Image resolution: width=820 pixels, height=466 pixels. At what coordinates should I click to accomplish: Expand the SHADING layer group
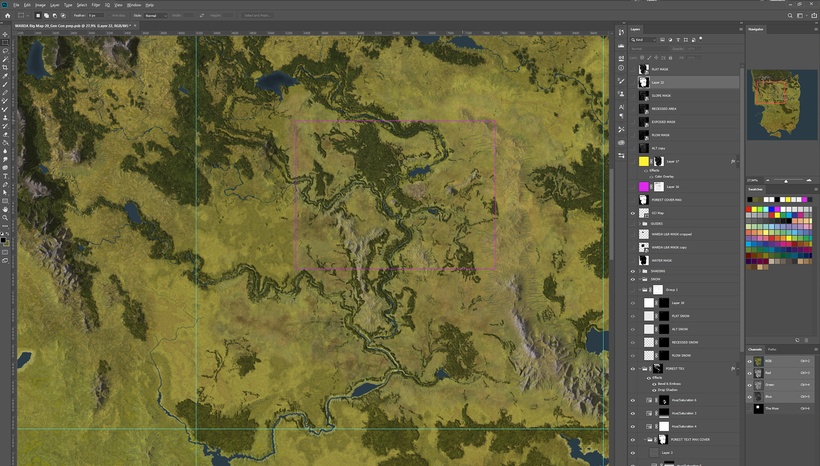click(x=640, y=271)
